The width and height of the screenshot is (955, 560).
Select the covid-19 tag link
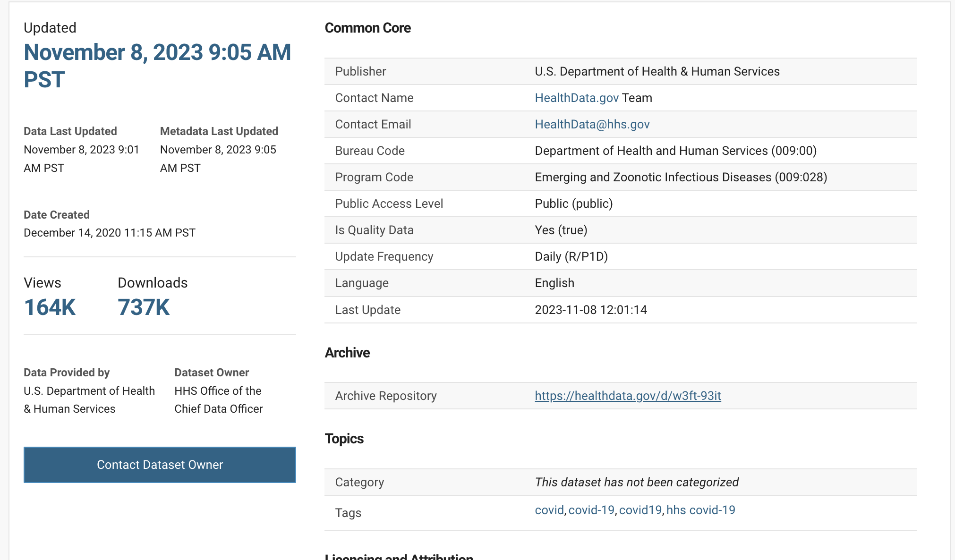pos(591,510)
